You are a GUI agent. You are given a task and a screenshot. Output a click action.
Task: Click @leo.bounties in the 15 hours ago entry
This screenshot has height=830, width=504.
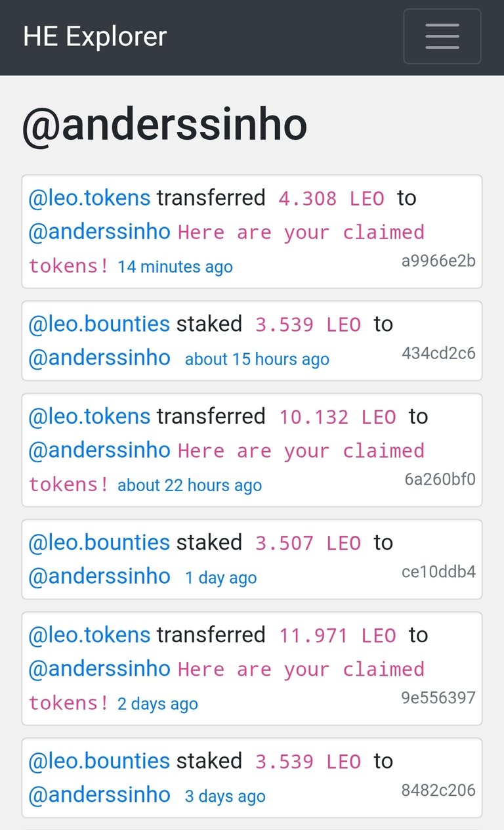(99, 324)
